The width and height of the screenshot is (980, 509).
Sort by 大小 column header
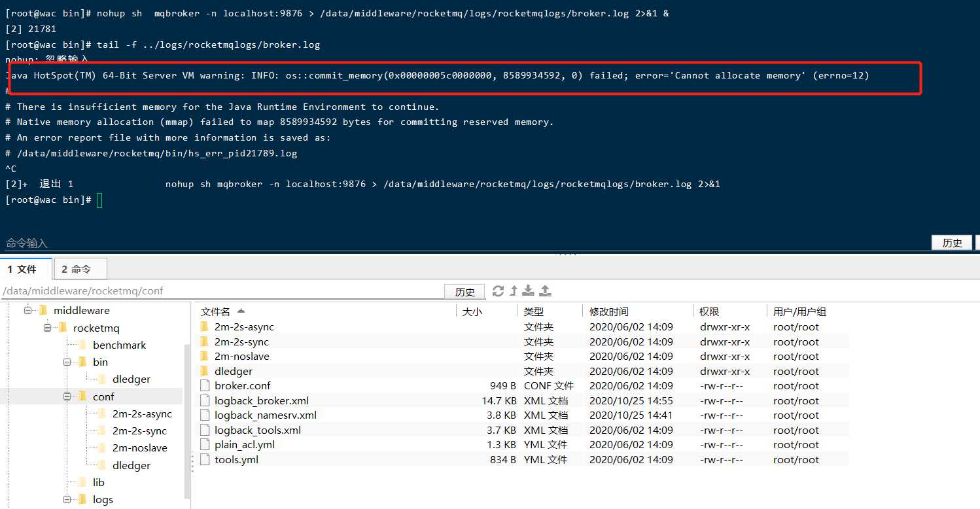click(472, 311)
